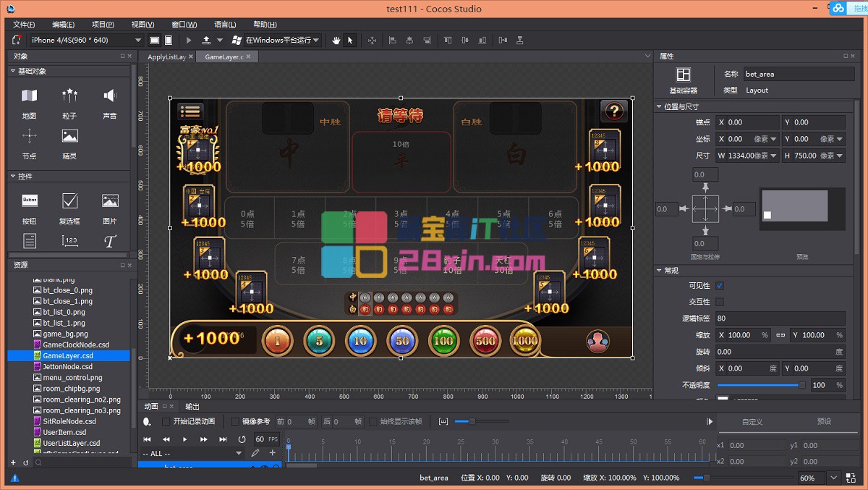Open the 帮助(H) menu

coord(265,25)
